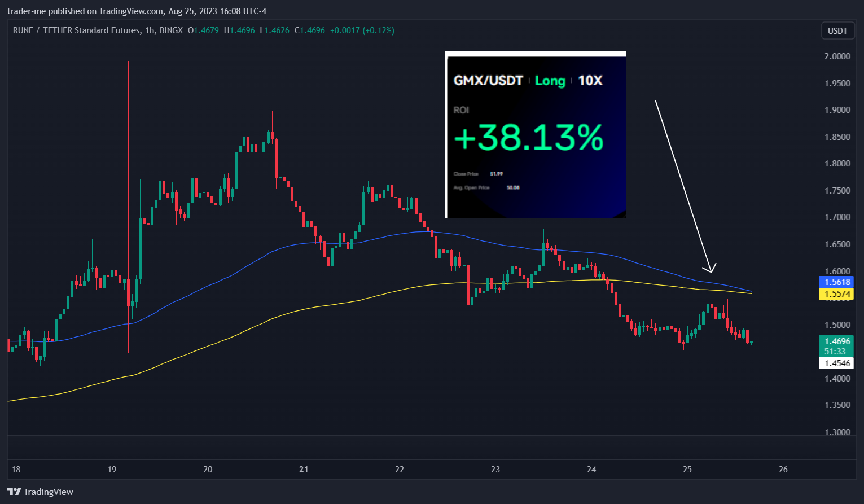Click the 1.9000 price axis label
This screenshot has height=504, width=864.
(837, 109)
